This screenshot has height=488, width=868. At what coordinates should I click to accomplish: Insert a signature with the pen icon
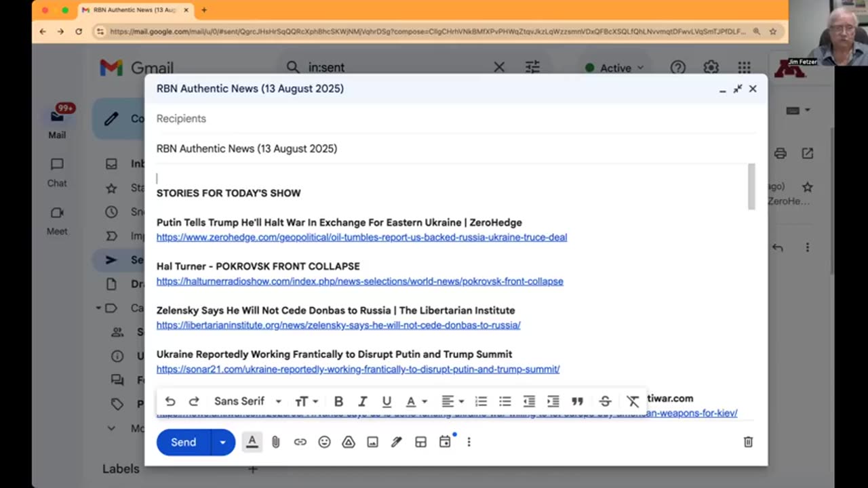(x=397, y=442)
